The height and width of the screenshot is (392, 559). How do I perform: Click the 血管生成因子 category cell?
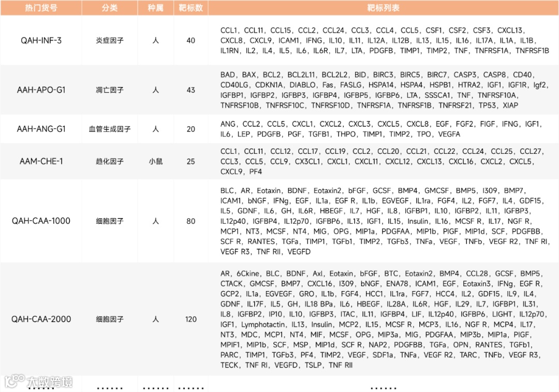[109, 129]
